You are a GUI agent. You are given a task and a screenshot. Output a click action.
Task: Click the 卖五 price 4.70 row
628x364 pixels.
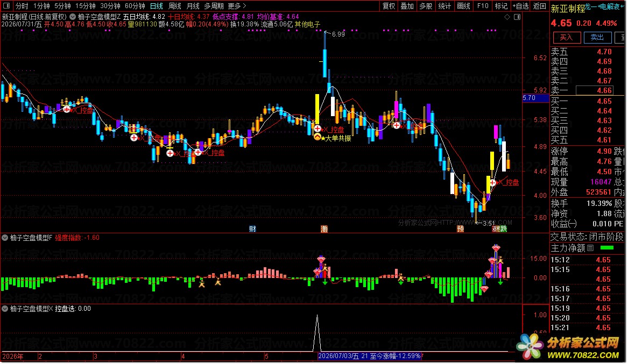tap(588, 52)
